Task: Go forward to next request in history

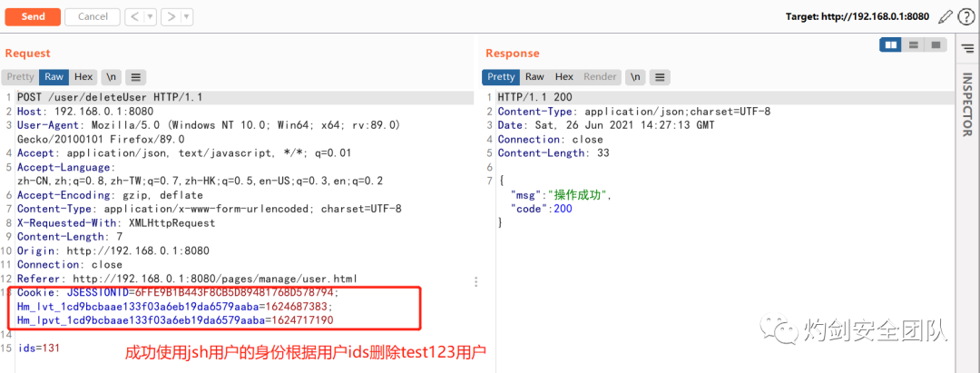Action: click(171, 17)
